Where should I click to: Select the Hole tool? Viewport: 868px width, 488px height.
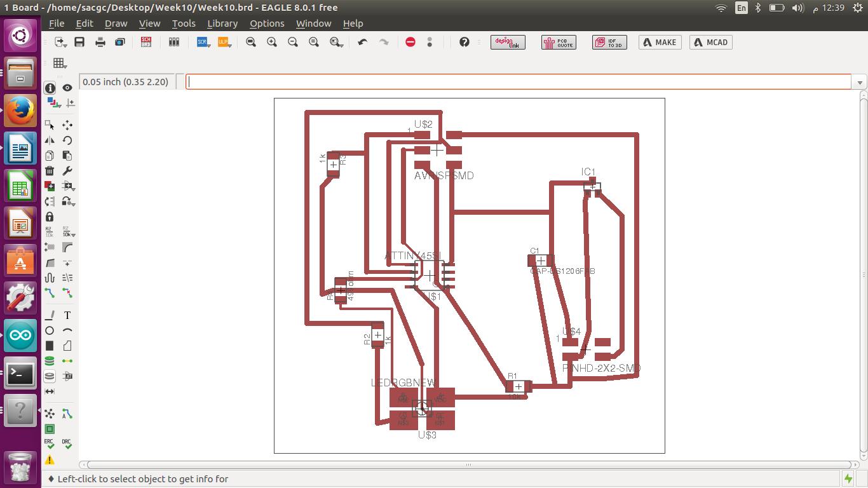(50, 376)
